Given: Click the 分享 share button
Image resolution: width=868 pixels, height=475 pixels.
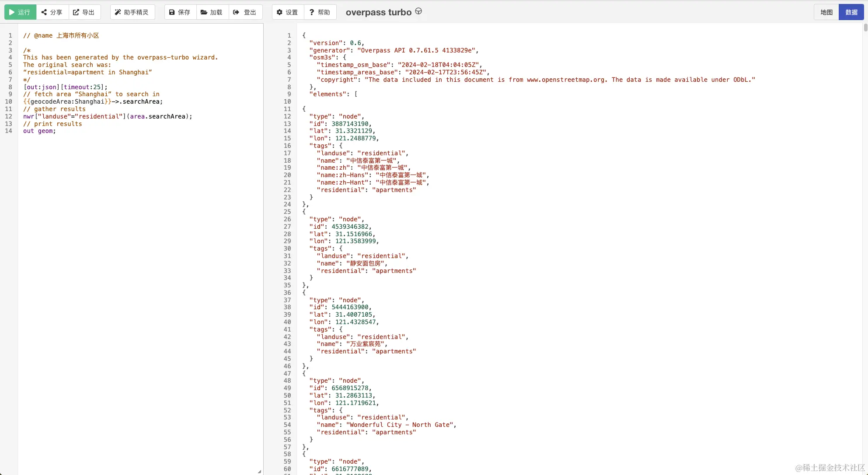Looking at the screenshot, I should coord(52,12).
